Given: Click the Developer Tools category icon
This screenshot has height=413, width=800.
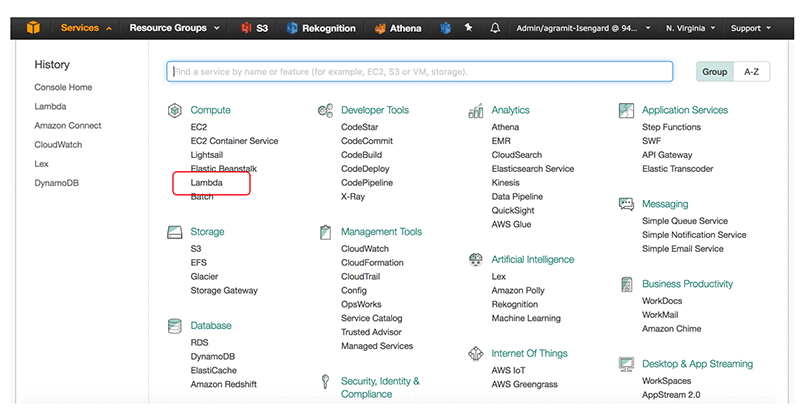Looking at the screenshot, I should (x=325, y=110).
